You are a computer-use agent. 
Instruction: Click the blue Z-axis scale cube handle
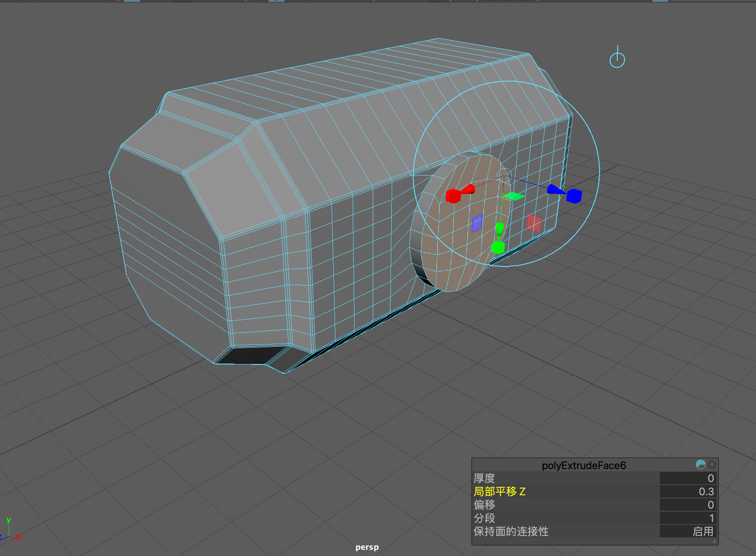pyautogui.click(x=574, y=196)
